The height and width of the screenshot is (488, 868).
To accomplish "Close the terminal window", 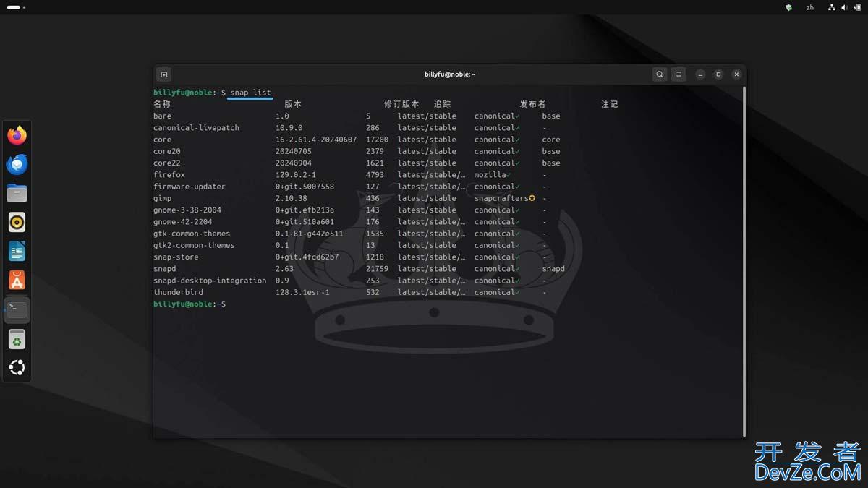I will click(x=736, y=74).
